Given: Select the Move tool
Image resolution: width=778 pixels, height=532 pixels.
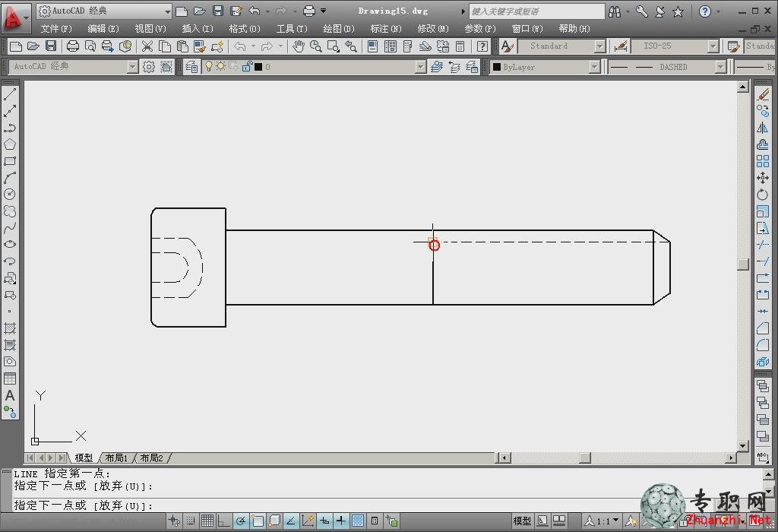Looking at the screenshot, I should tap(763, 178).
